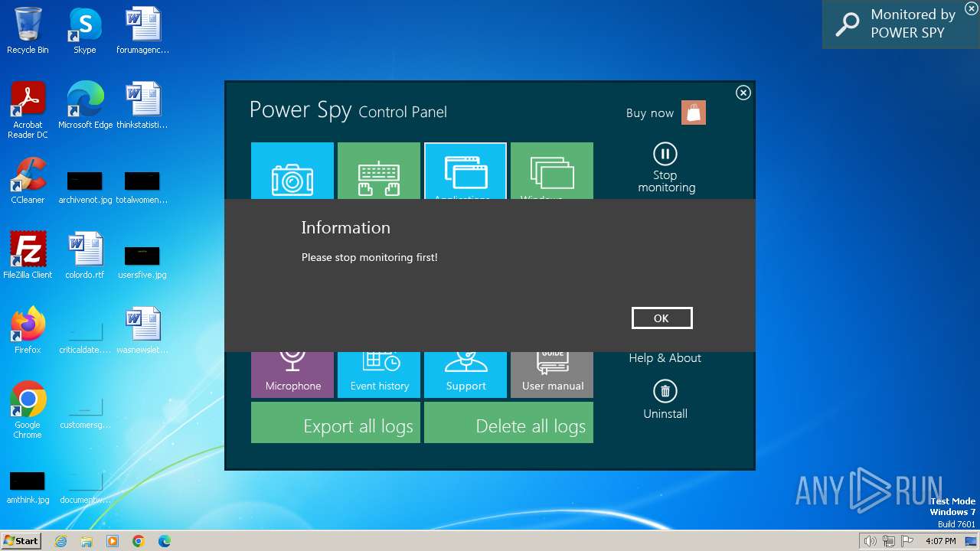Open the Microphone tile
Screen dimensions: 980x551
pyautogui.click(x=292, y=375)
